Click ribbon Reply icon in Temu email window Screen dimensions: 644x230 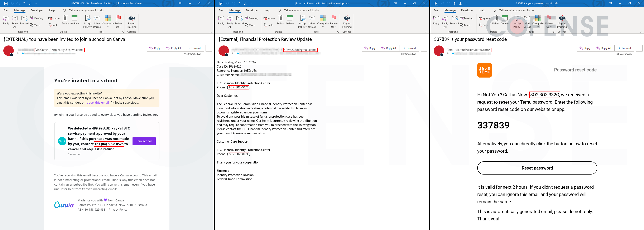pyautogui.click(x=436, y=20)
